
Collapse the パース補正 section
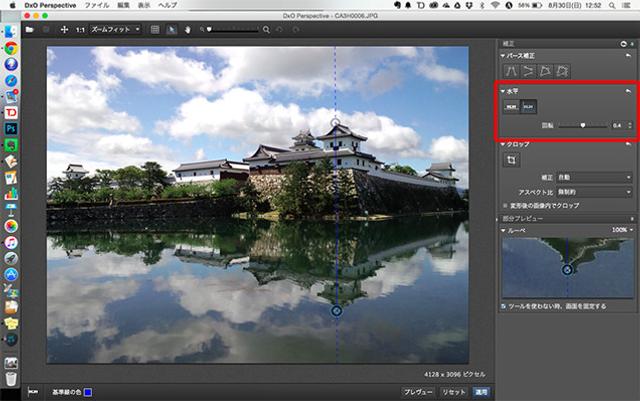point(503,55)
